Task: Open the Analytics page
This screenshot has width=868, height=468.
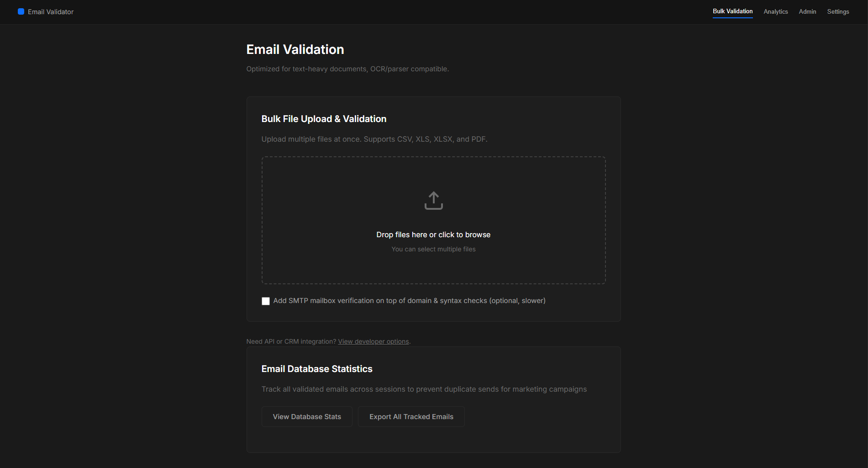Action: pos(775,12)
